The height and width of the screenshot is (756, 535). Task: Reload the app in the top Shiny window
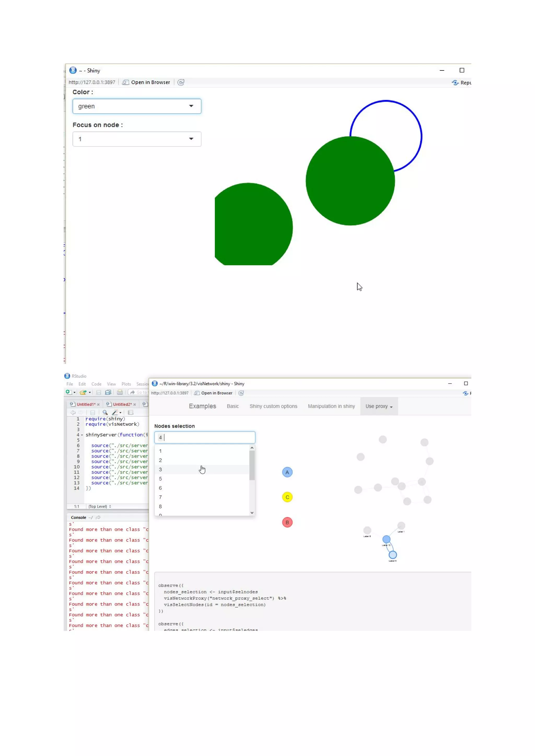click(x=181, y=82)
